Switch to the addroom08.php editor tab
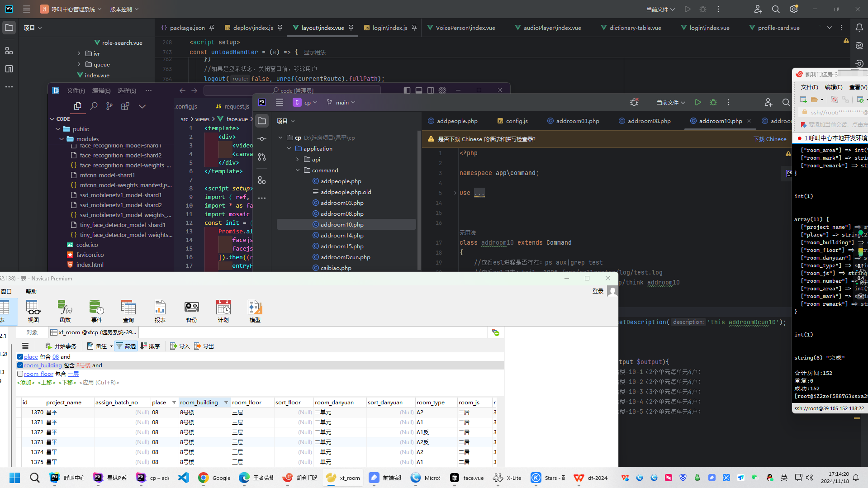Screen dimensions: 868x488 (649, 121)
